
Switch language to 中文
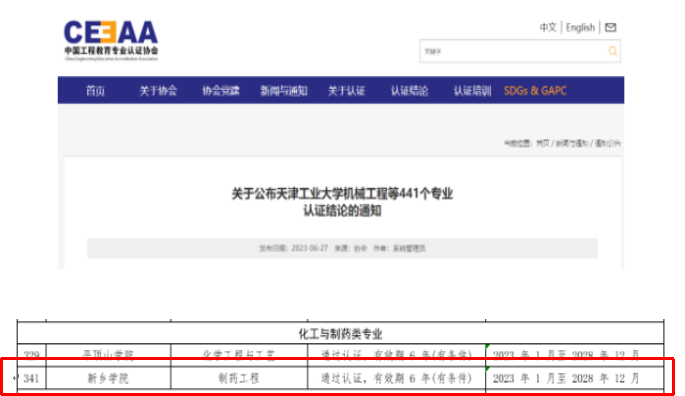pos(548,28)
